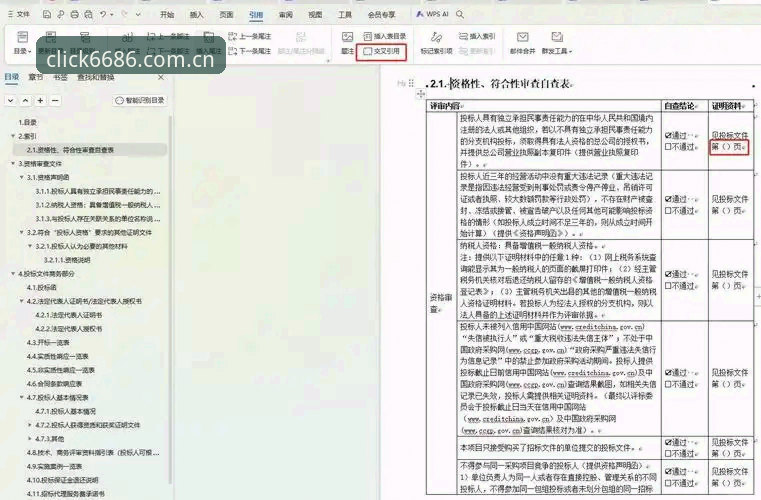Open the 群发工具 dropdown arrow
761x500 pixels.
click(570, 51)
